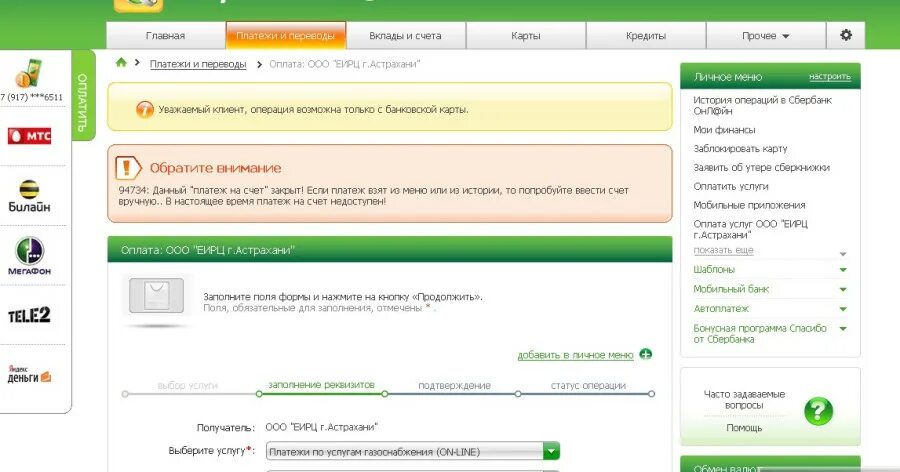Click recipient value ООО "ЕИРЦ г.Астрахани"
The image size is (900, 472).
point(321,427)
